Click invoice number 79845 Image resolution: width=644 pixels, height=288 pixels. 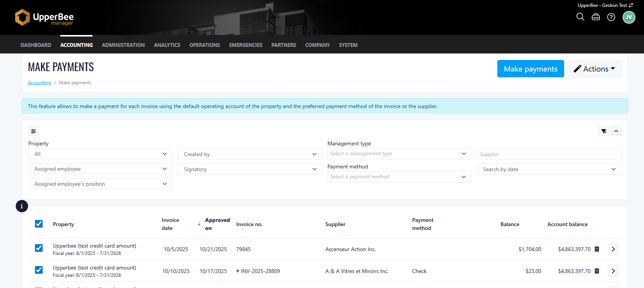click(243, 249)
